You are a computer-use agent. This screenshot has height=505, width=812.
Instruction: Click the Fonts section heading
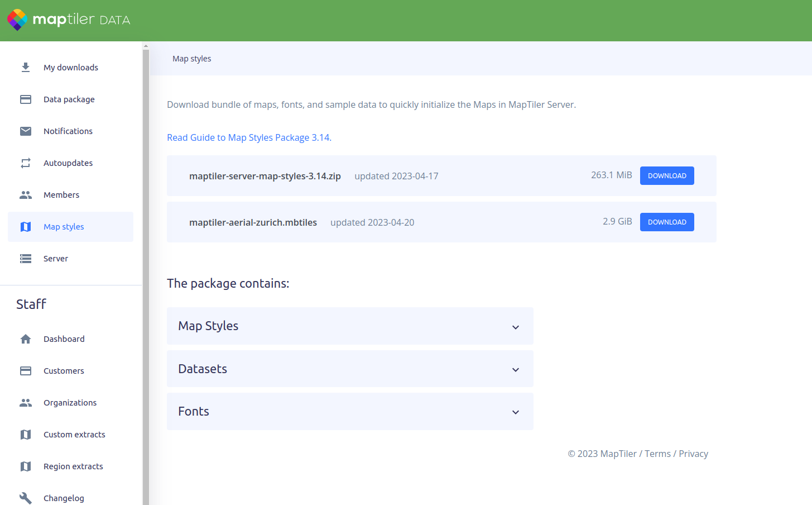(x=194, y=412)
